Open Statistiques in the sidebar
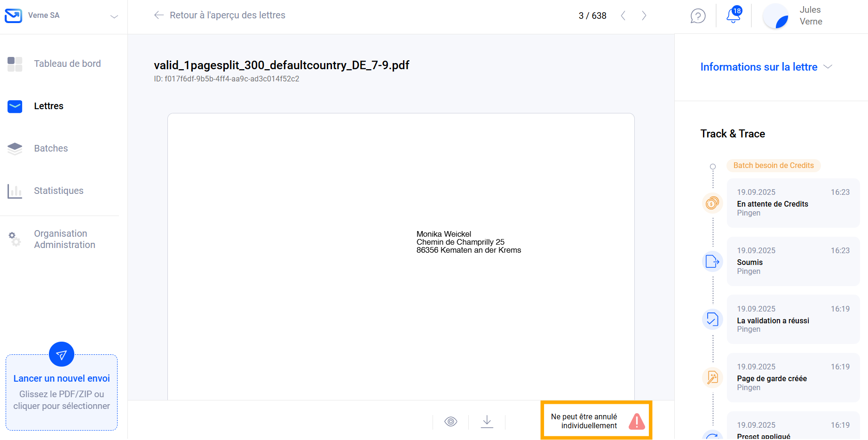The image size is (868, 440). coord(58,191)
